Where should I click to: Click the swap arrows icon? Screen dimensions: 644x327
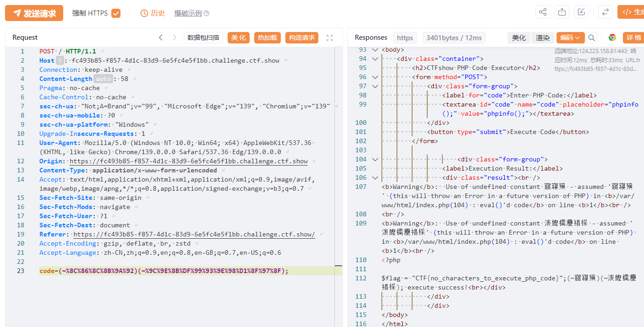pos(605,12)
